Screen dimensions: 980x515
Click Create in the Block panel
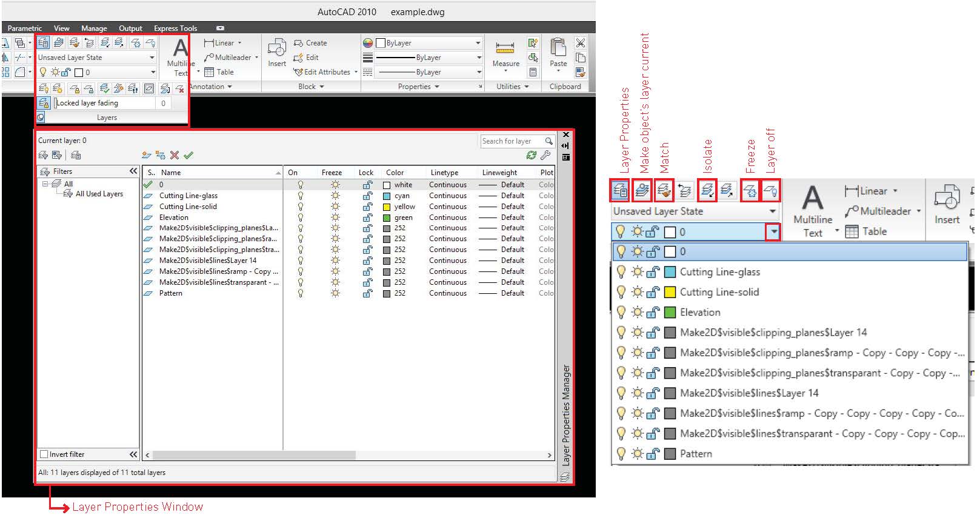pos(310,43)
